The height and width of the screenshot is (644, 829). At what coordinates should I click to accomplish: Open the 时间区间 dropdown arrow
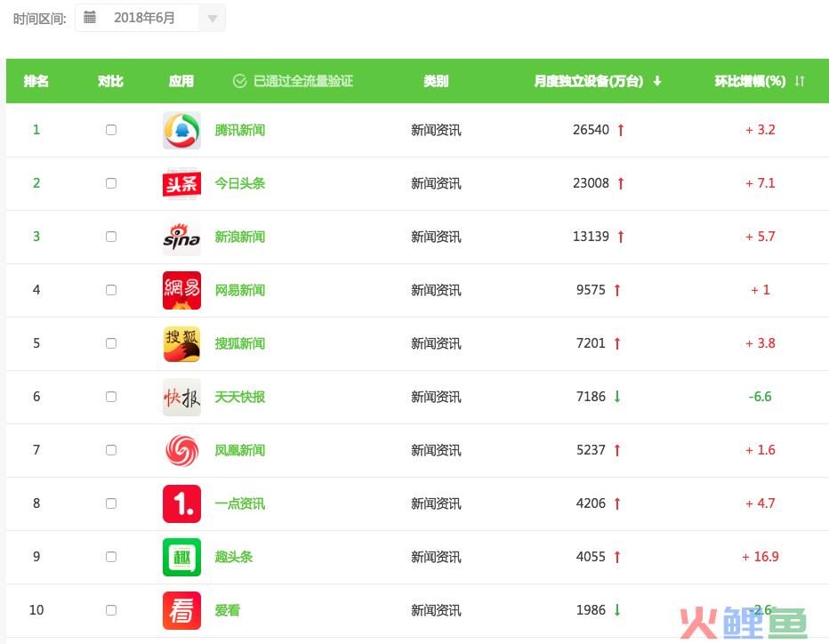[x=212, y=19]
